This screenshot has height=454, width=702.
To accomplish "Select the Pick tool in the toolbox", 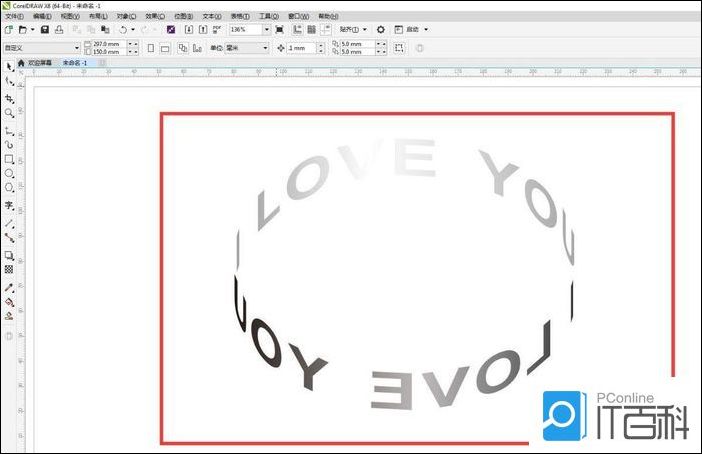I will [x=9, y=66].
